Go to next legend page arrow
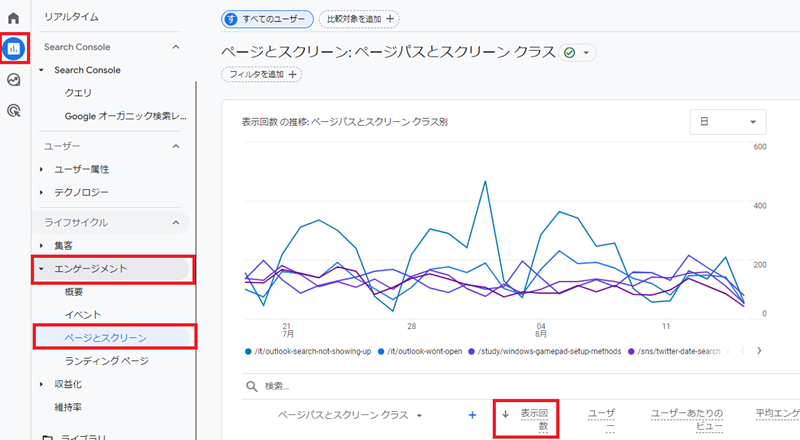The width and height of the screenshot is (800, 440). (x=759, y=351)
